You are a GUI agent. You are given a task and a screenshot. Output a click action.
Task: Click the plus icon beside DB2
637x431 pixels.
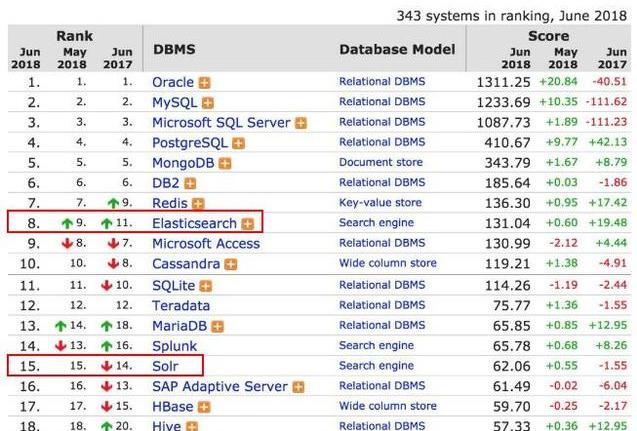tap(190, 184)
